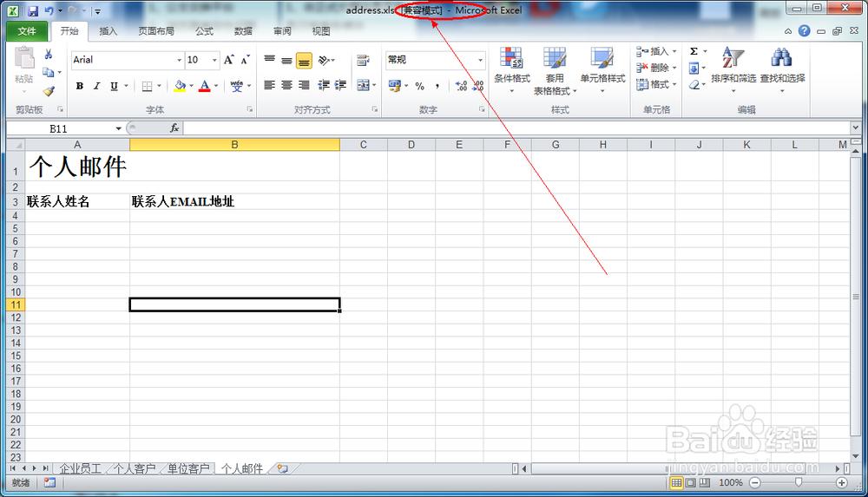Select the 企业员工 sheet tab
This screenshot has height=497, width=868.
80,468
